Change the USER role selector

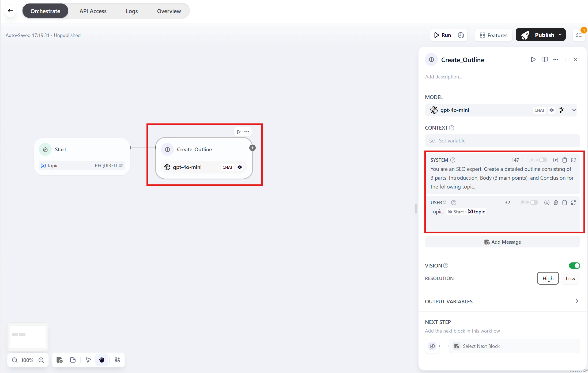[x=438, y=202]
